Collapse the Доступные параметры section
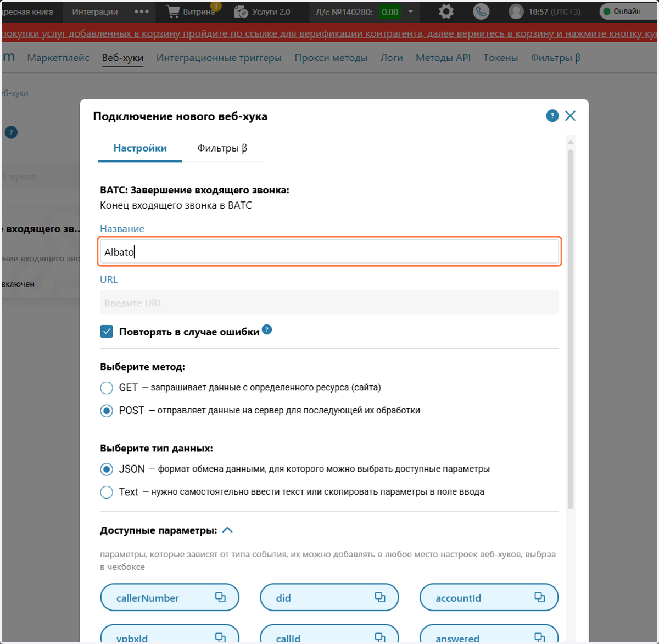 click(228, 530)
